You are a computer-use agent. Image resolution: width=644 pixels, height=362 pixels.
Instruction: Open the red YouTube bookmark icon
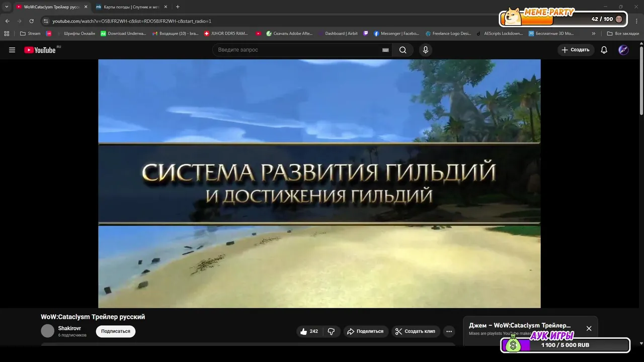pyautogui.click(x=258, y=34)
